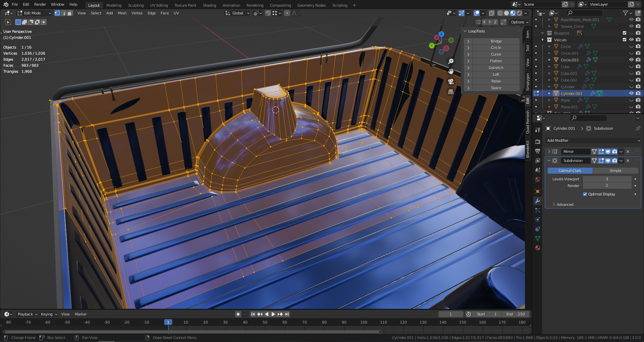Viewport: 644px width, 342px height.
Task: Open the View Layer properties tab icon
Action: [x=538, y=160]
